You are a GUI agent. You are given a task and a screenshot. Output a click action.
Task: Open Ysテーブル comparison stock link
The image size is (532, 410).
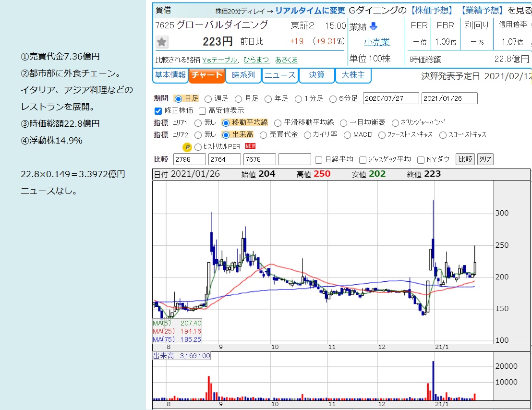pyautogui.click(x=219, y=60)
